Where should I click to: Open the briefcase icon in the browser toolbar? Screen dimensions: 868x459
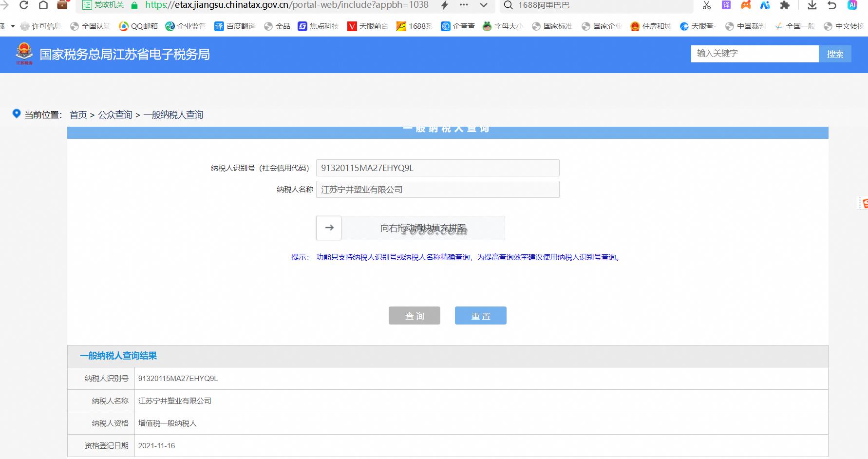(x=62, y=5)
